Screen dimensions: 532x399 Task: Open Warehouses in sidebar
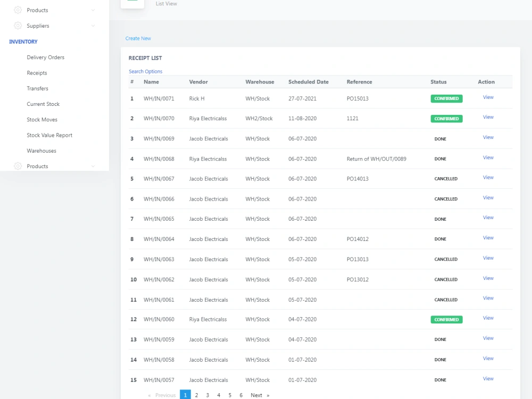point(41,151)
